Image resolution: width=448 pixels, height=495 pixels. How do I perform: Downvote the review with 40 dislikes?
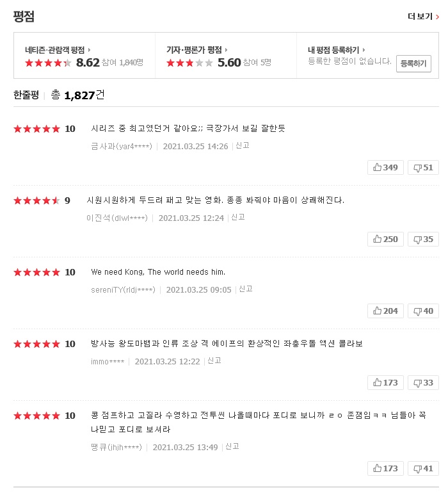423,311
